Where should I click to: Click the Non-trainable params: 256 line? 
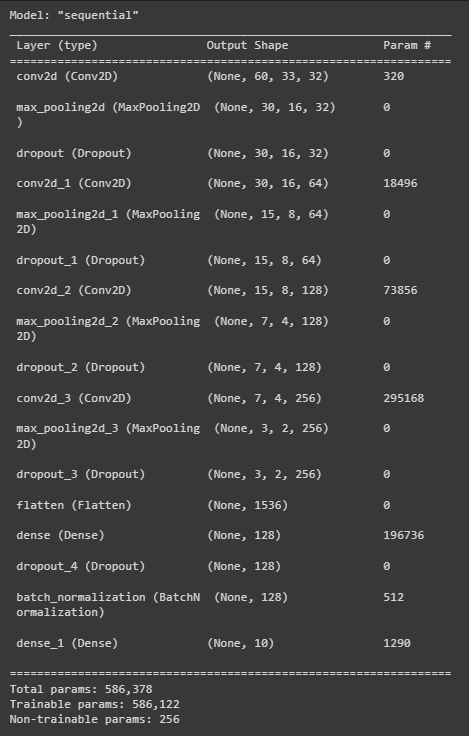coord(94,719)
